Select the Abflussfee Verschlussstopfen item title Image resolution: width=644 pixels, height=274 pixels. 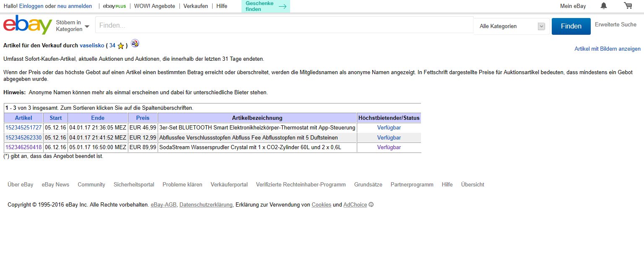pyautogui.click(x=249, y=137)
